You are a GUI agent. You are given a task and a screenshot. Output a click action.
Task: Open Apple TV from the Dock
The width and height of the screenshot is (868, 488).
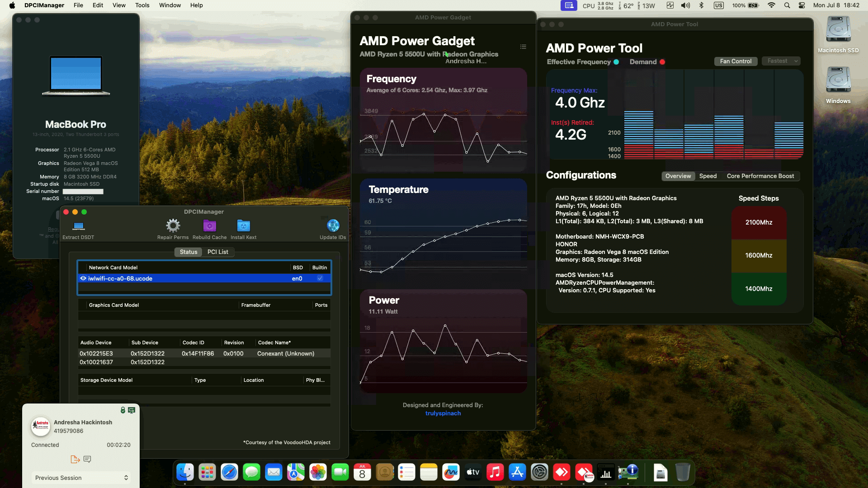(x=473, y=473)
